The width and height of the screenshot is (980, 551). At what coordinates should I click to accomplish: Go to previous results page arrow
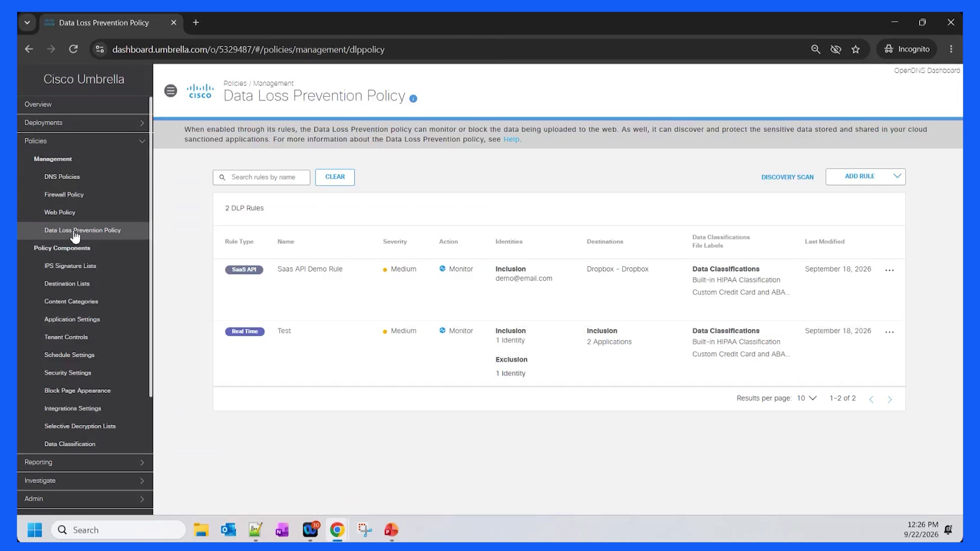click(872, 399)
